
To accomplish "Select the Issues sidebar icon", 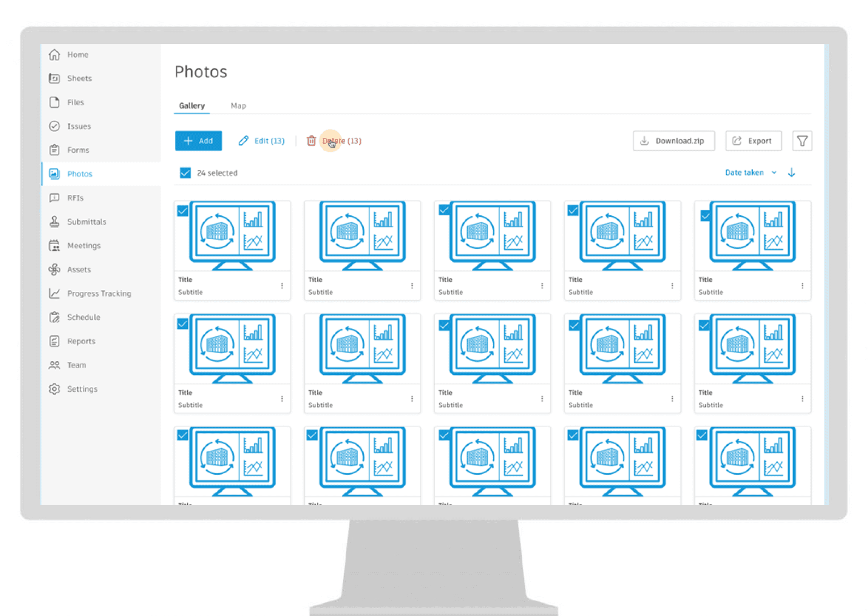I will click(x=54, y=126).
